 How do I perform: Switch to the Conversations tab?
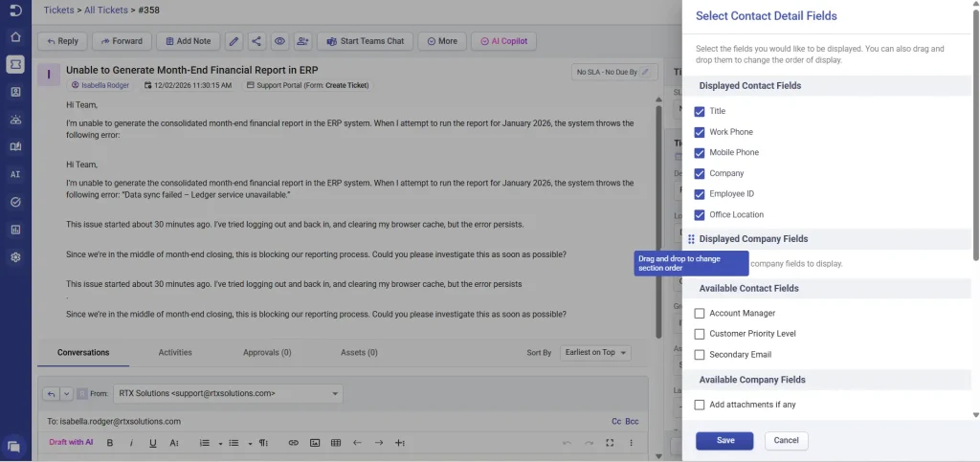coord(83,353)
